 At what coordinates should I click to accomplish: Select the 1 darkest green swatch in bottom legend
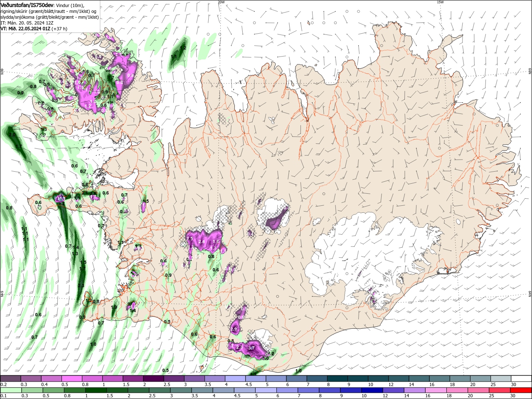pyautogui.click(x=96, y=390)
